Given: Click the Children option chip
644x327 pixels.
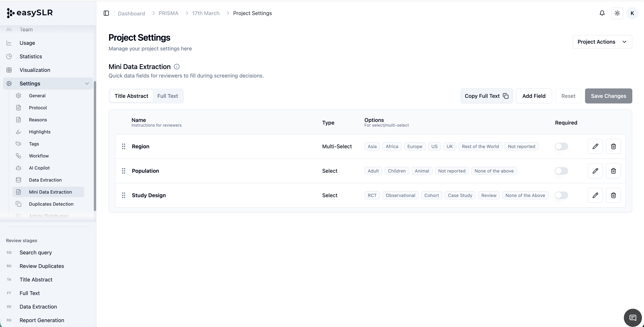Looking at the screenshot, I should (396, 171).
